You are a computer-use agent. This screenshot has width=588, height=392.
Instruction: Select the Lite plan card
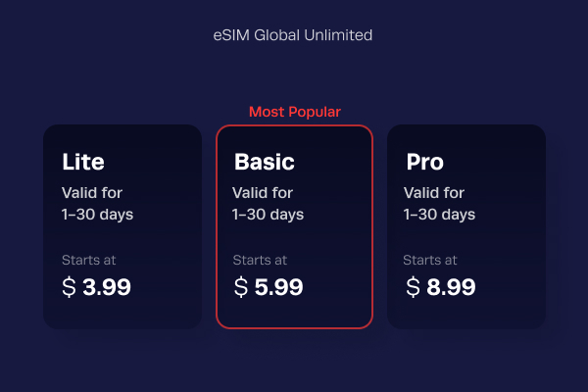(122, 227)
